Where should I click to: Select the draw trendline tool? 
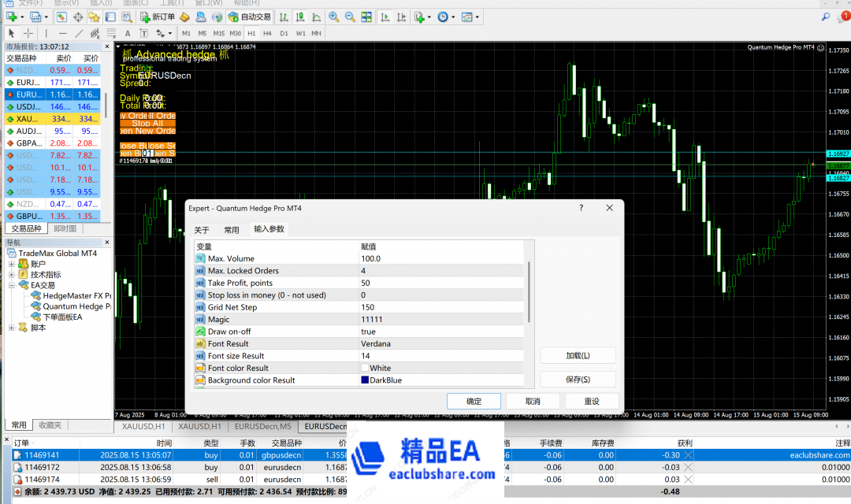point(79,33)
